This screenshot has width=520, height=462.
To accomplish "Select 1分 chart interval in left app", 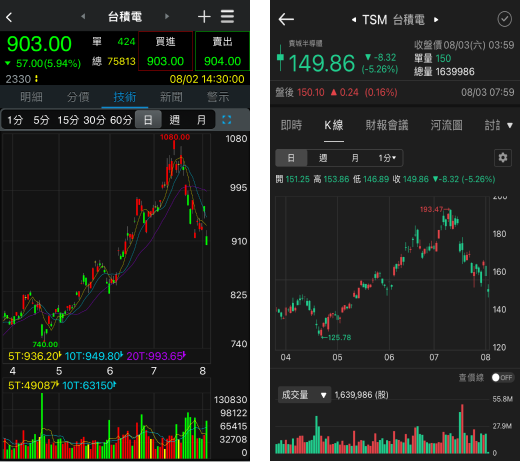I will (x=15, y=120).
